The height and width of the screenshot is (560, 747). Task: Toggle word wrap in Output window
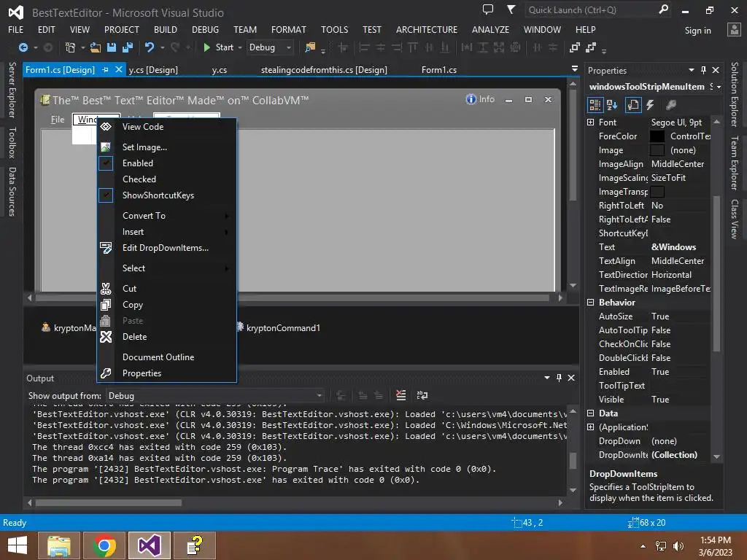click(x=422, y=395)
